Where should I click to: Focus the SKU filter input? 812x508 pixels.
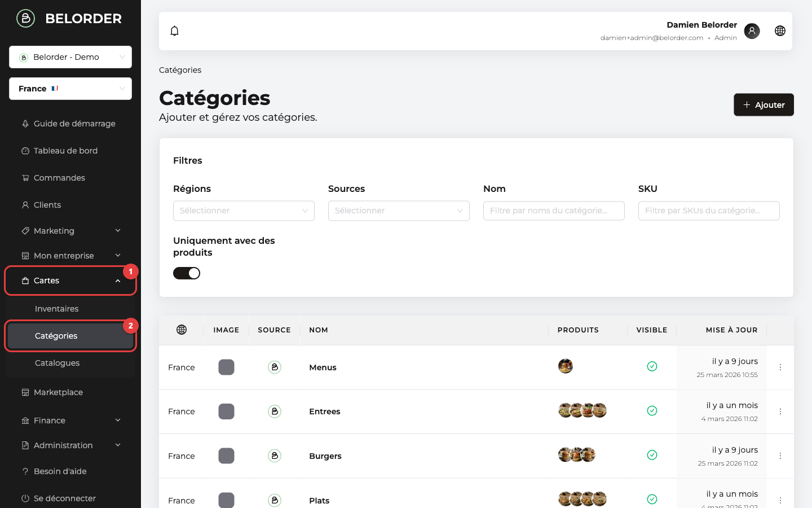pyautogui.click(x=709, y=211)
